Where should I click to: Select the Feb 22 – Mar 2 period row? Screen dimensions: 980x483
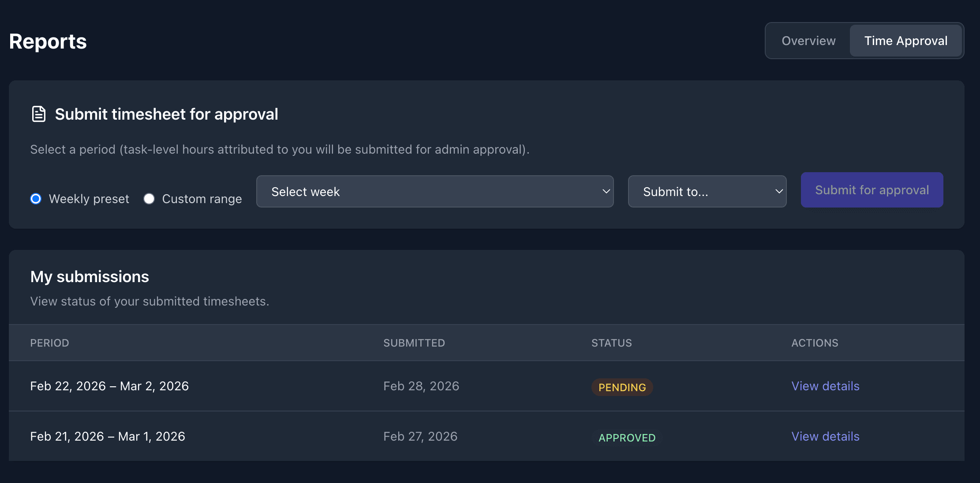(x=109, y=386)
